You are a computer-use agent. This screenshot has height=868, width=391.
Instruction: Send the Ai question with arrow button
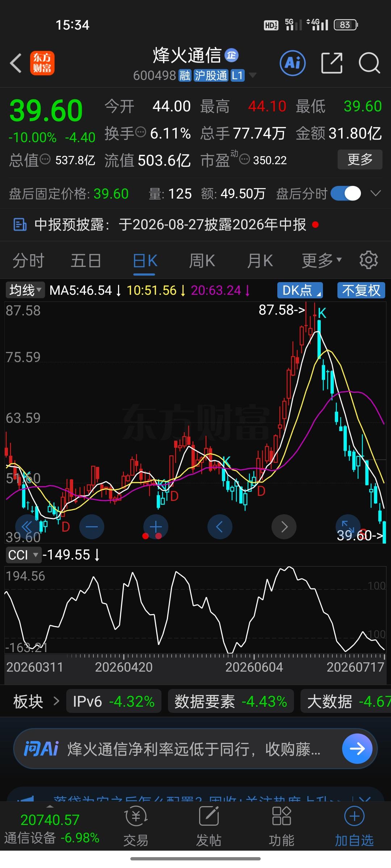coord(357,749)
